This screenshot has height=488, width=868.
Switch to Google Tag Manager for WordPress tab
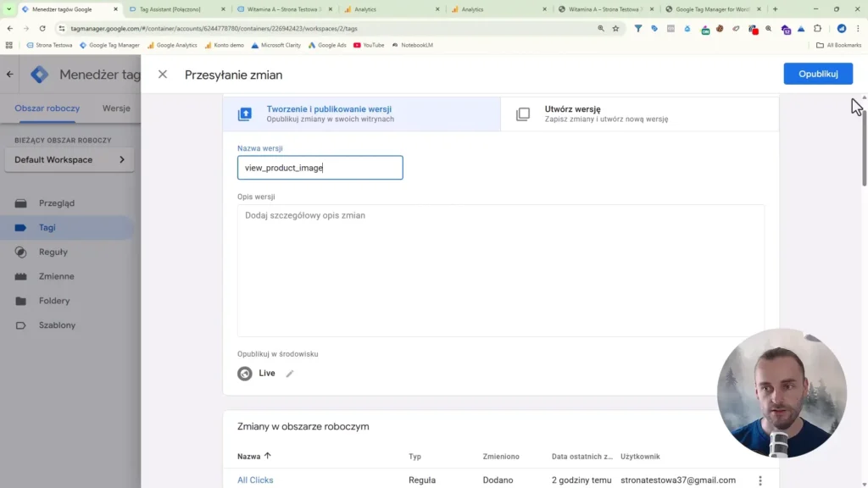[x=712, y=9]
